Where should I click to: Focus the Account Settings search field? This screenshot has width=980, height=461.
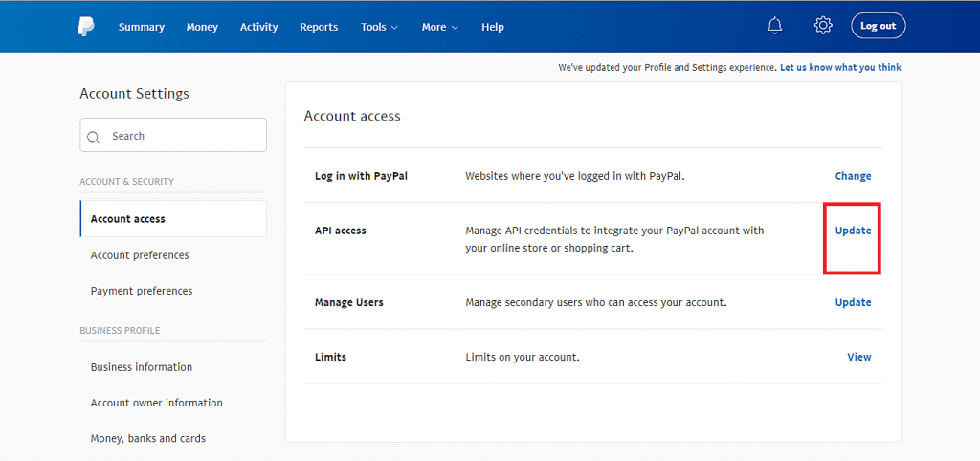(x=182, y=136)
